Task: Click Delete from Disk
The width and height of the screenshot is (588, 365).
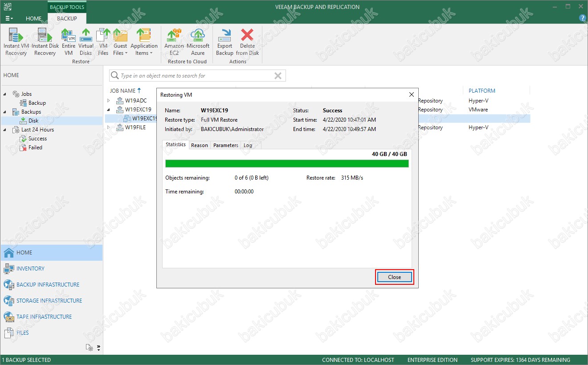Action: 247,42
